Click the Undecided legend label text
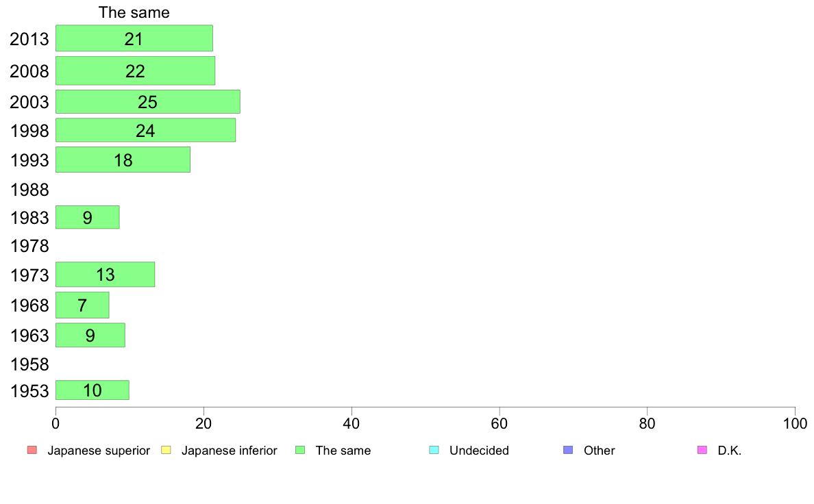Screen dimensions: 814x504 coord(479,451)
